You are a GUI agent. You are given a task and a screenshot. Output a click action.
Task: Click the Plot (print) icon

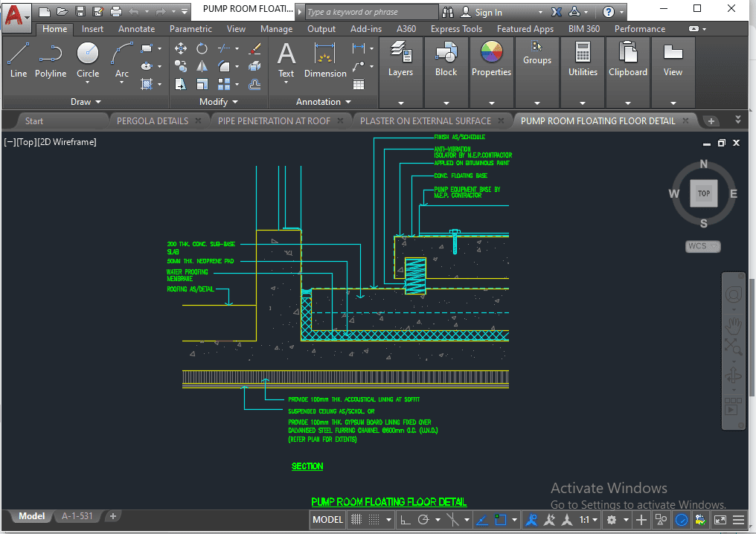tap(115, 12)
